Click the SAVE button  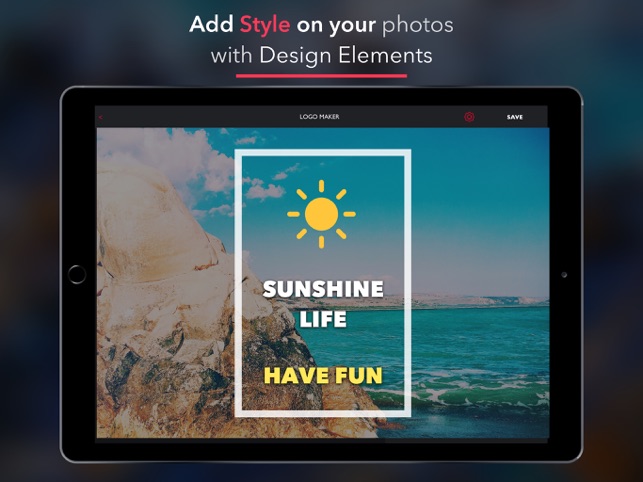[515, 117]
